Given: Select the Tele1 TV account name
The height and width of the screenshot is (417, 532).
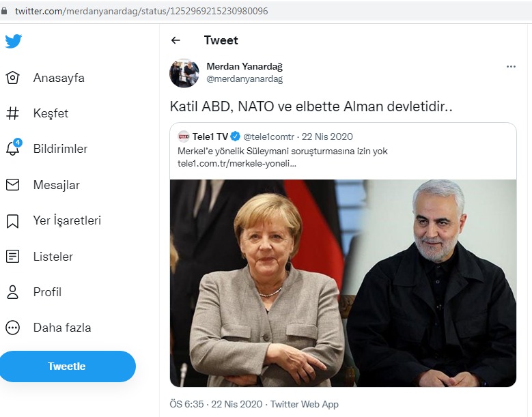Looking at the screenshot, I should pyautogui.click(x=209, y=136).
